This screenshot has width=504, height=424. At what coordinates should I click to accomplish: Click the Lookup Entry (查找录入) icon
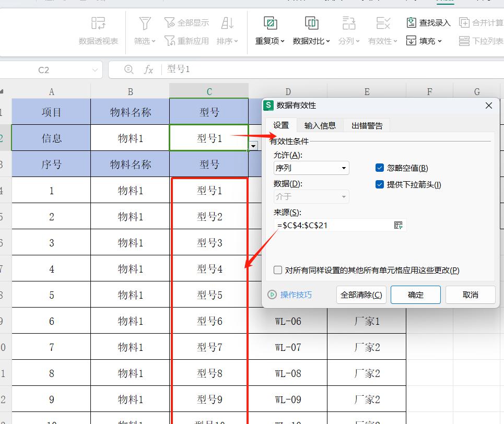pyautogui.click(x=412, y=22)
